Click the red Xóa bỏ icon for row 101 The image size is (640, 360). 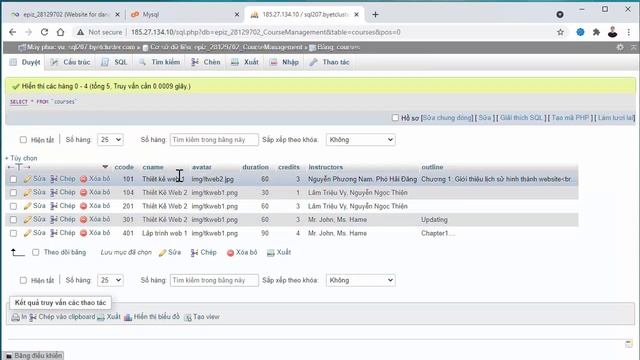tap(84, 179)
